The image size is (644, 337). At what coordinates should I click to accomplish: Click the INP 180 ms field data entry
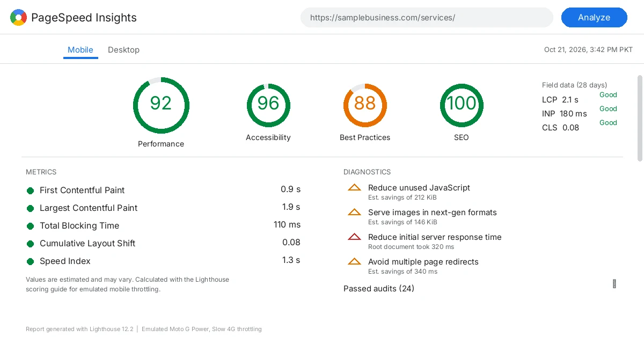pyautogui.click(x=565, y=114)
